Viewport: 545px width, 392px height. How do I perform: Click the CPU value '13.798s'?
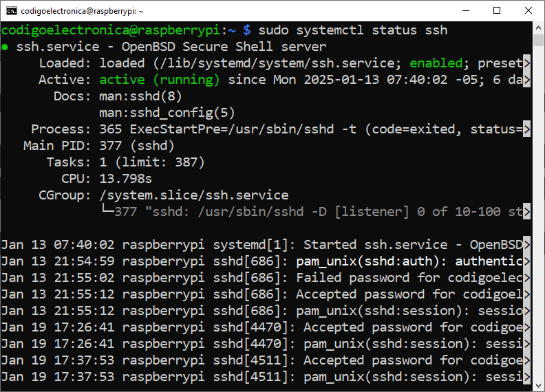[125, 179]
